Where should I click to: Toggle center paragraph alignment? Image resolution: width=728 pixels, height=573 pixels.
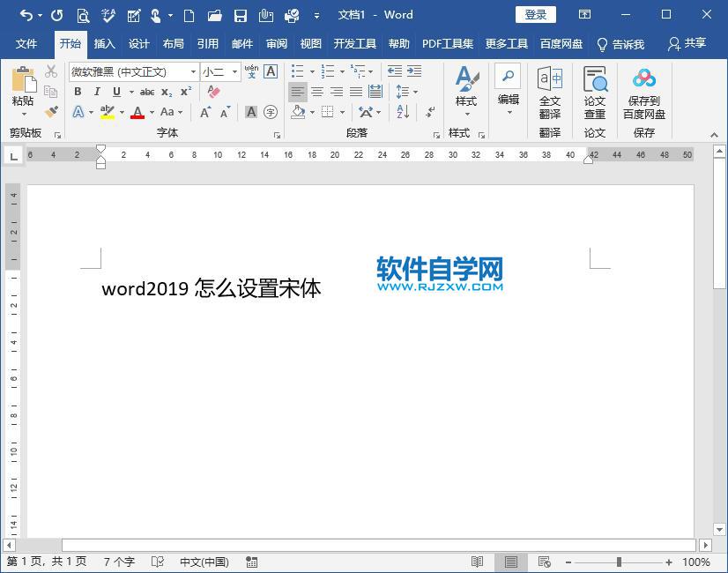[x=317, y=92]
